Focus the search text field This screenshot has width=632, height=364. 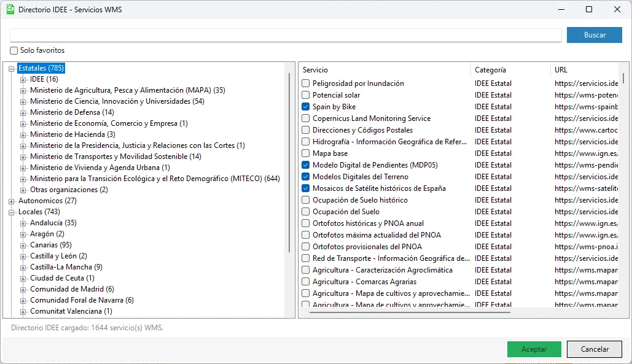[x=286, y=35]
